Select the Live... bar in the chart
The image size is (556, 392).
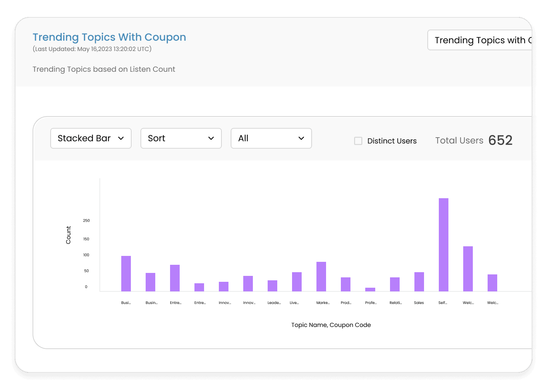296,282
